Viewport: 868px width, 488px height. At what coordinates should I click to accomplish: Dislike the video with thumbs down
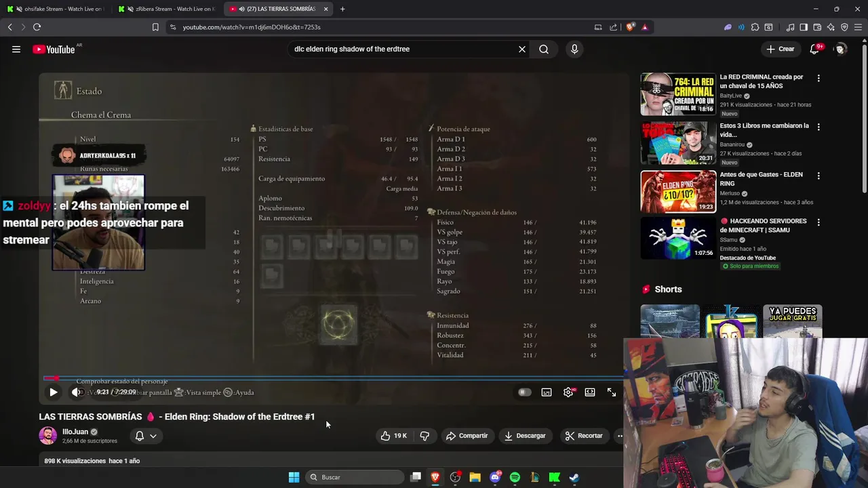(x=425, y=436)
